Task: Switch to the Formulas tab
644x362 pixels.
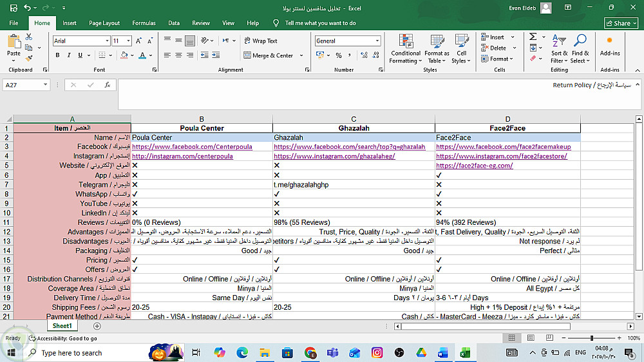Action: click(x=144, y=23)
